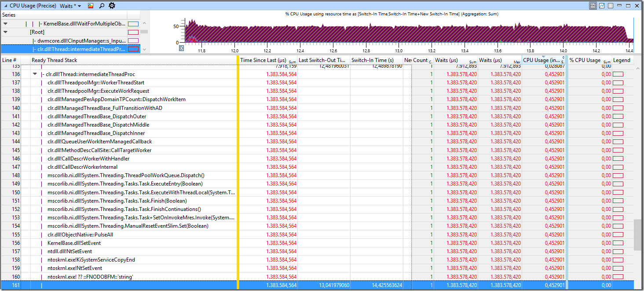Image resolution: width=644 pixels, height=291 pixels.
Task: Toggle legend box for row 160
Action: pos(618,276)
